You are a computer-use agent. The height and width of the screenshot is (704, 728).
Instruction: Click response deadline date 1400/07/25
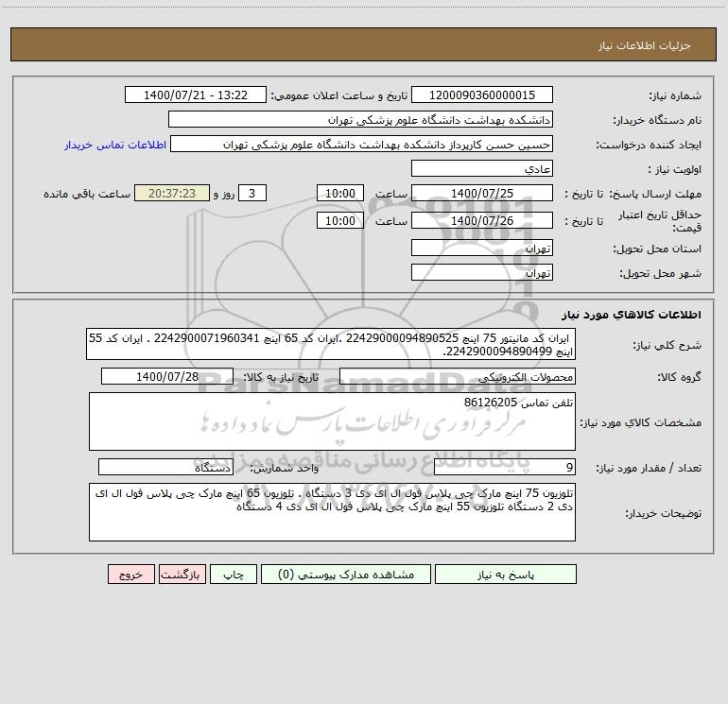point(482,193)
